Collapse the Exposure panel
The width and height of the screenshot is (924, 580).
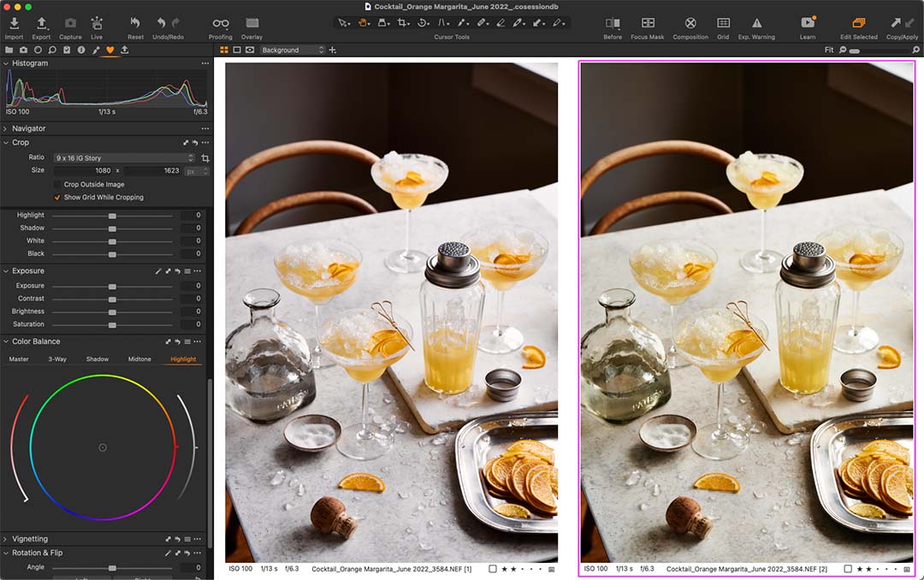[6, 271]
